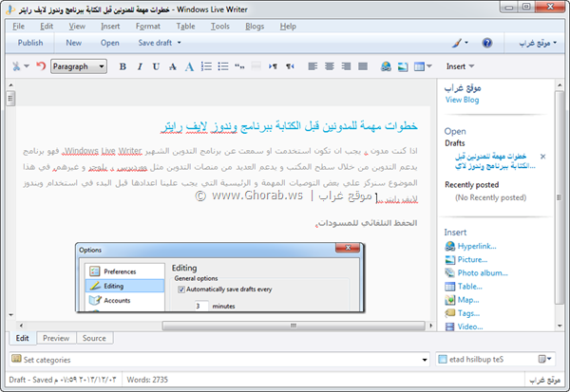Open the blue font color icon
This screenshot has height=392, width=570.
coord(189,66)
